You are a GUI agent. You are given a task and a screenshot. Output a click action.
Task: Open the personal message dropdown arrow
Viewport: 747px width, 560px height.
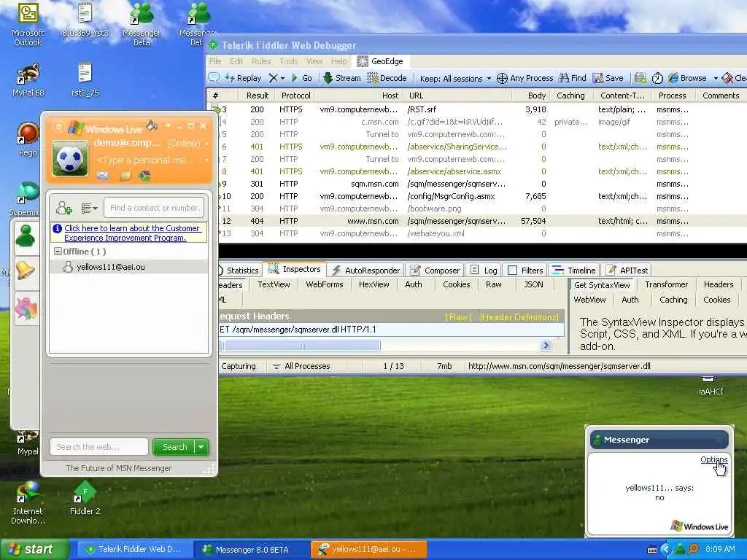coord(206,160)
